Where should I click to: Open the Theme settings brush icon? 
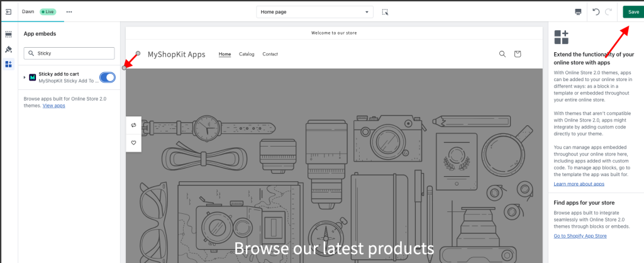click(8, 49)
